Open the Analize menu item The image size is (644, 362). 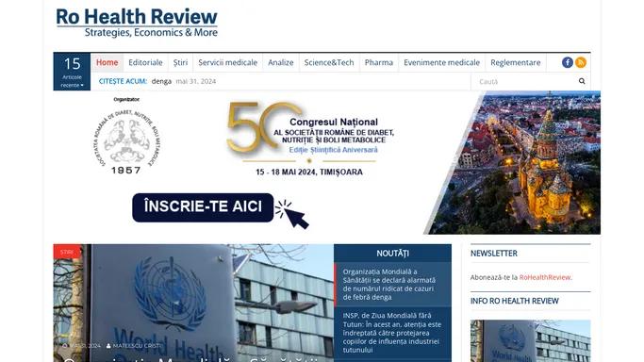281,62
